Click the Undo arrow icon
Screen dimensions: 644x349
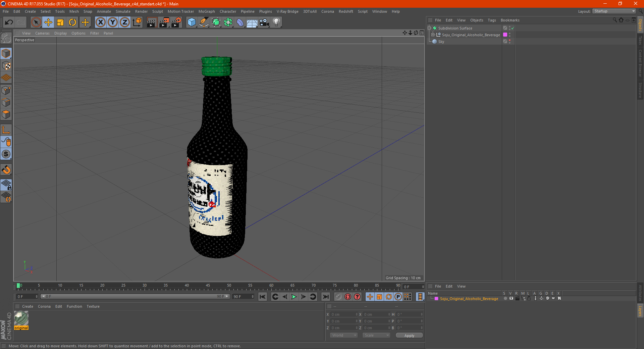click(x=9, y=22)
